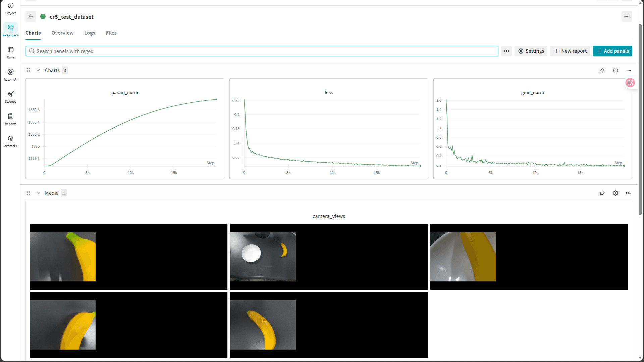This screenshot has height=362, width=644.
Task: Open run options menu at top right
Action: pos(627,16)
